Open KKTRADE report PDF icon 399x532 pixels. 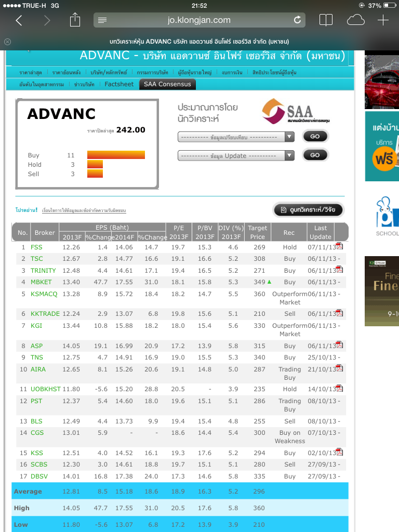coord(339,313)
